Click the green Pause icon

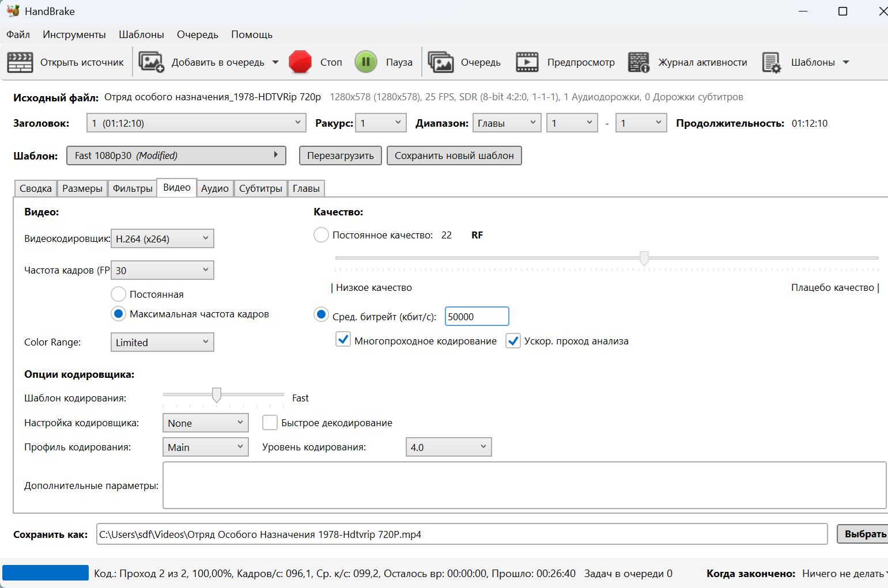click(365, 62)
